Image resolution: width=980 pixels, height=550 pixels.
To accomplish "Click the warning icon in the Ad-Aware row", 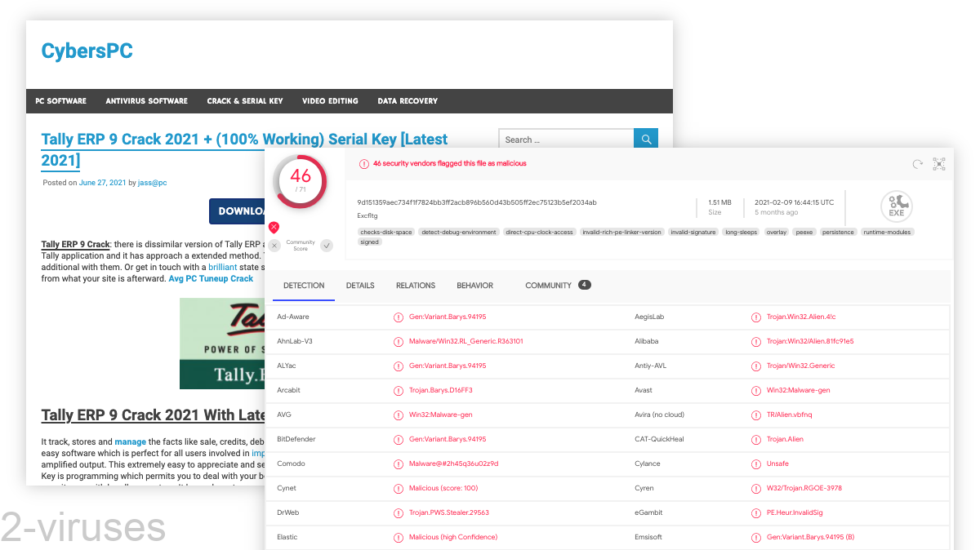I will 399,317.
